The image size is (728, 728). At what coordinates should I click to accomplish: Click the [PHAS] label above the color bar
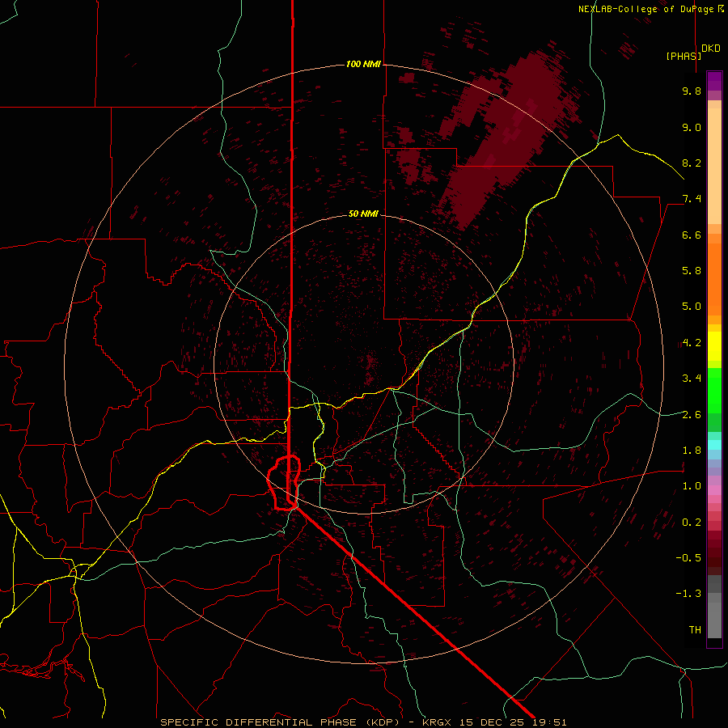coord(684,56)
